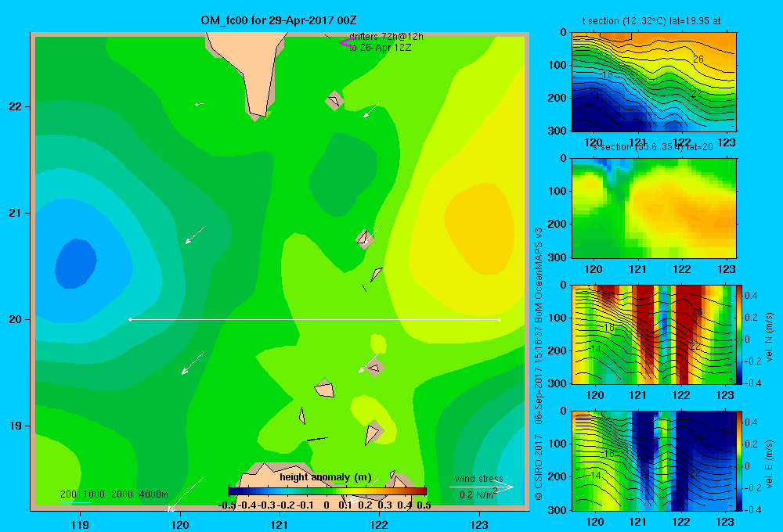This screenshot has width=783, height=532.
Task: Click the 'wind stress' legend label
Action: tap(478, 478)
